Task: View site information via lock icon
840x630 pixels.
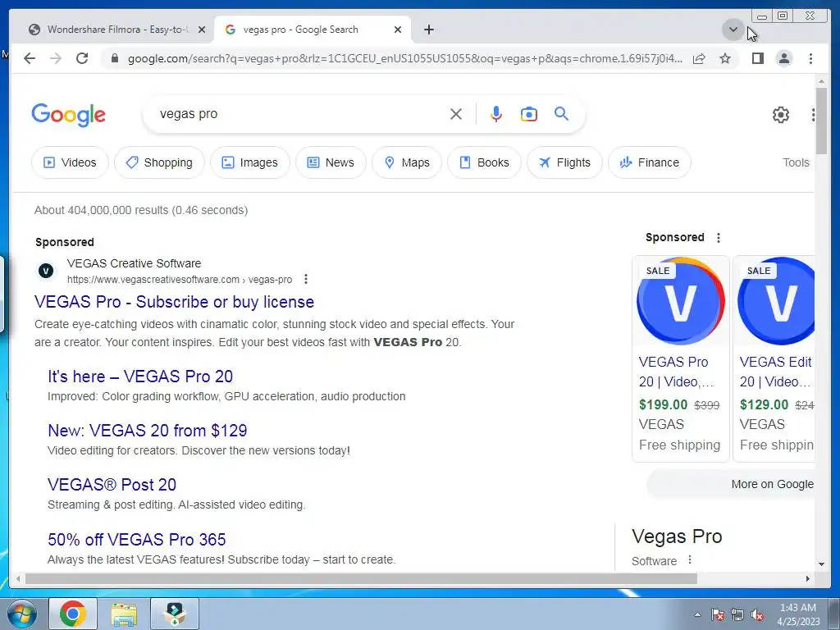Action: point(114,58)
